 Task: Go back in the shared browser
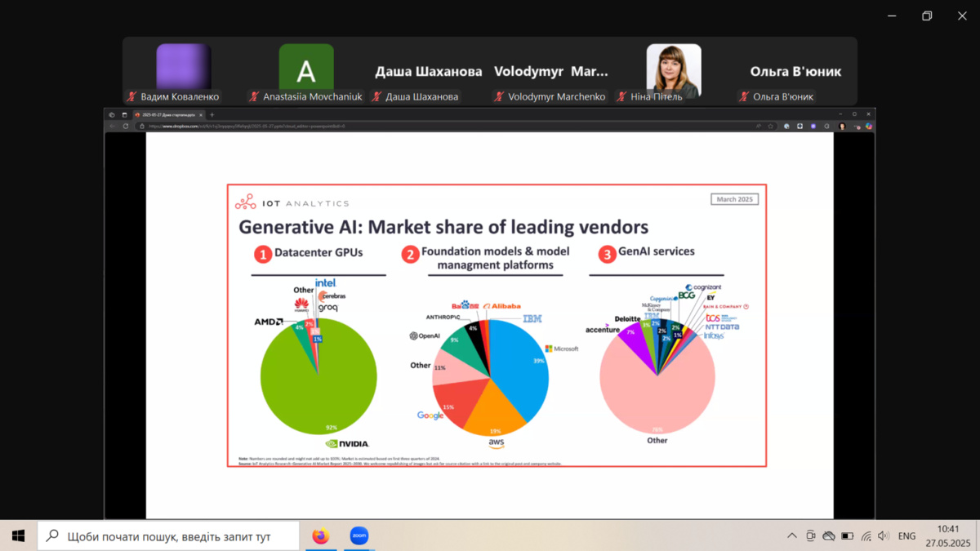click(x=113, y=127)
